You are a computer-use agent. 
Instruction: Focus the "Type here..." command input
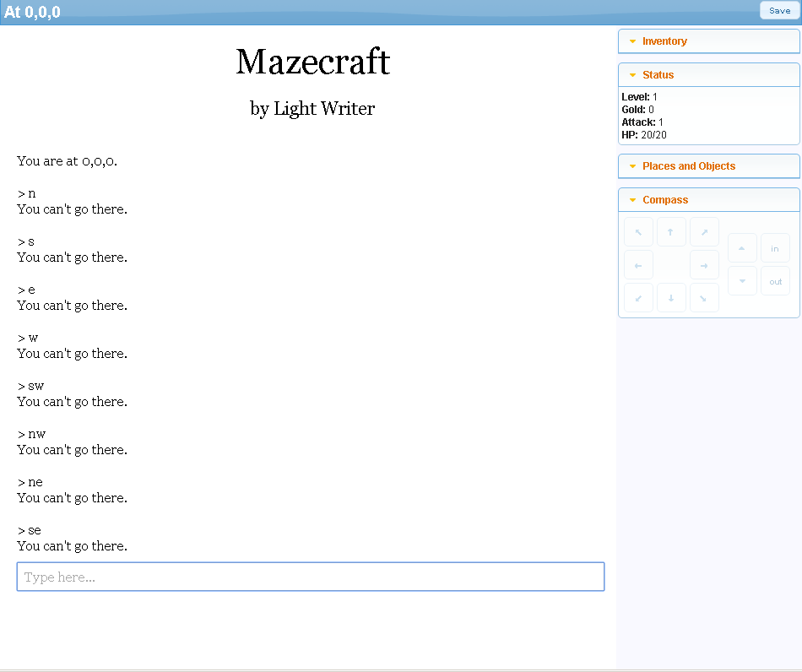point(310,577)
